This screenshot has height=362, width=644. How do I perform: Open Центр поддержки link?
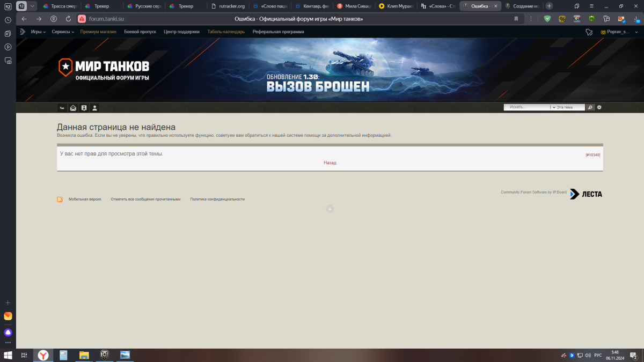[181, 32]
